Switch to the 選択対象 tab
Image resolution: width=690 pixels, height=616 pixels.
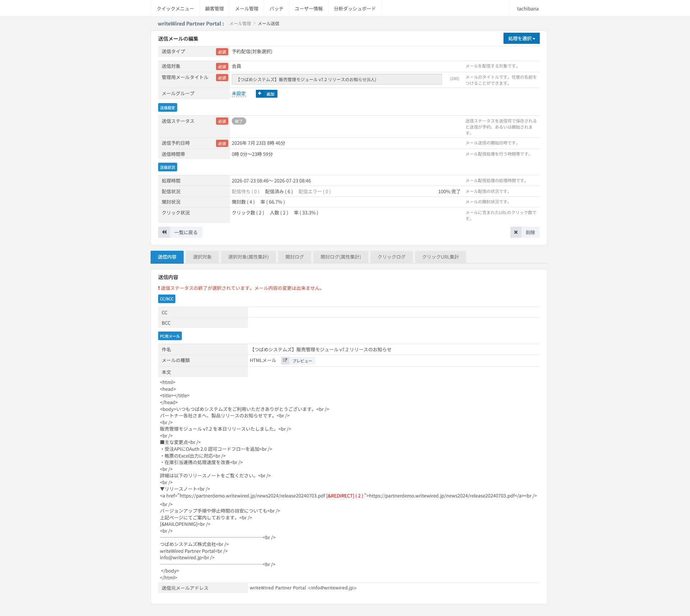[x=202, y=257]
